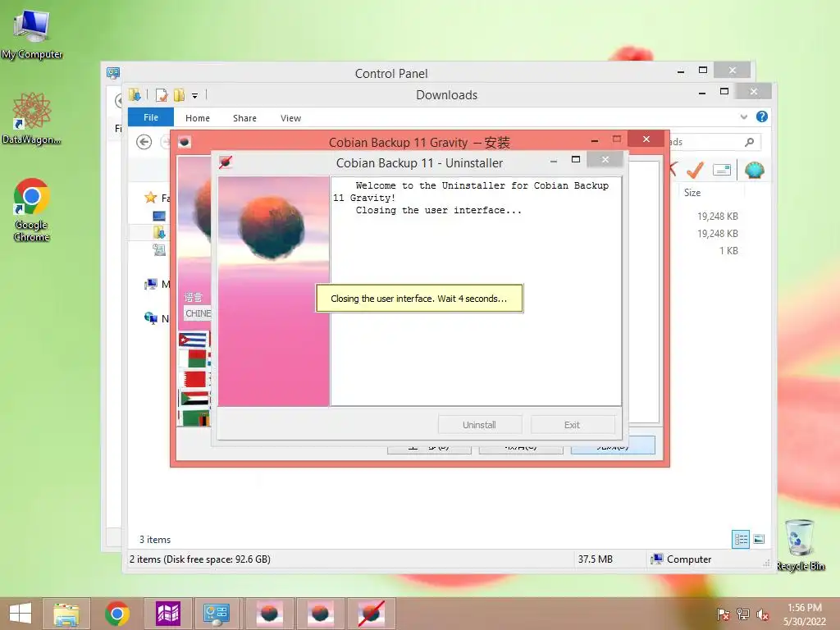Open the purple app in taskbar
Viewport: 840px width, 630px height.
click(x=167, y=614)
